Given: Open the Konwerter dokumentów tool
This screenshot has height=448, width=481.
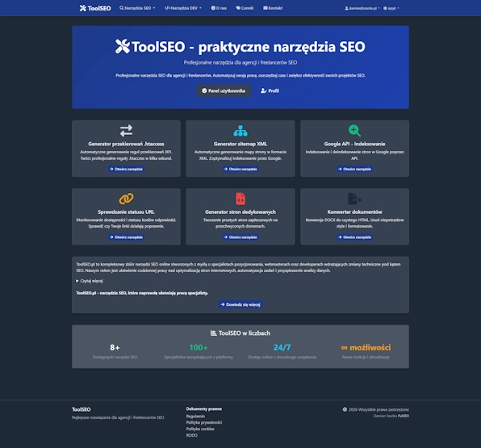Looking at the screenshot, I should [x=354, y=237].
